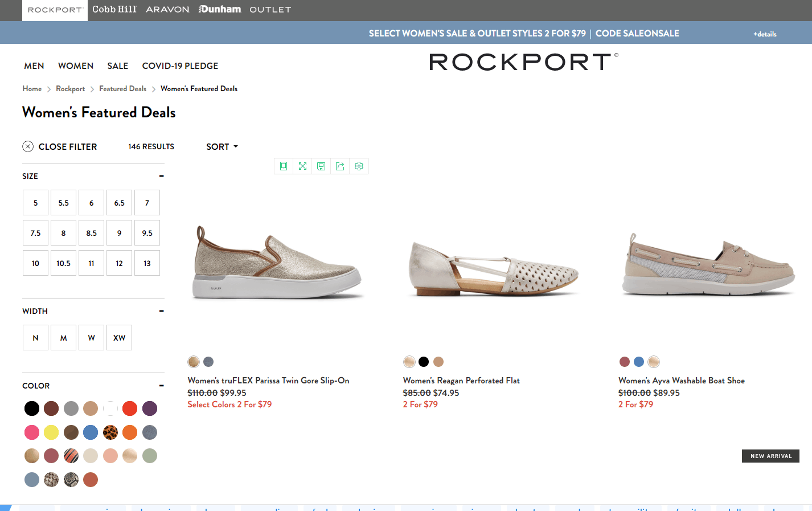Select rose swatch on Ayva Boat Shoe
The image size is (812, 511).
pos(625,362)
